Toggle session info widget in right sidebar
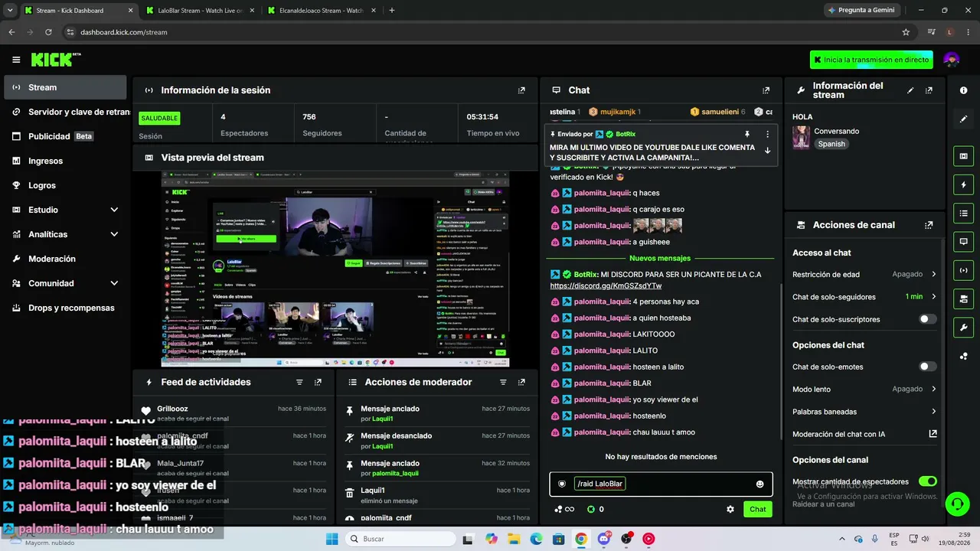 pos(963,270)
